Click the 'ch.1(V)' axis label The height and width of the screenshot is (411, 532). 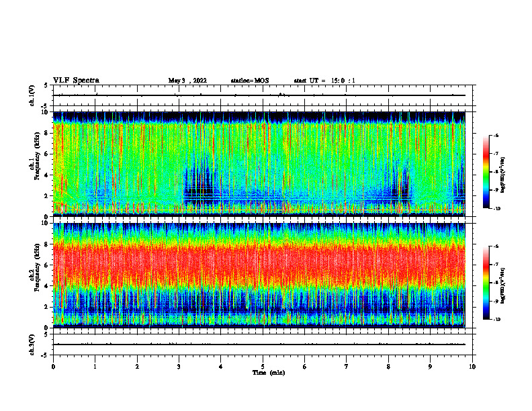point(32,95)
